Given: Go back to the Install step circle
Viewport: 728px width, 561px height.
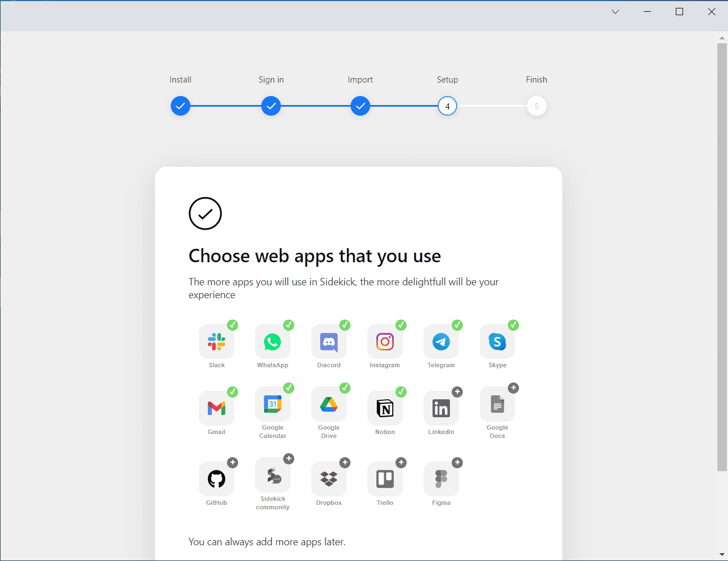Looking at the screenshot, I should click(180, 106).
